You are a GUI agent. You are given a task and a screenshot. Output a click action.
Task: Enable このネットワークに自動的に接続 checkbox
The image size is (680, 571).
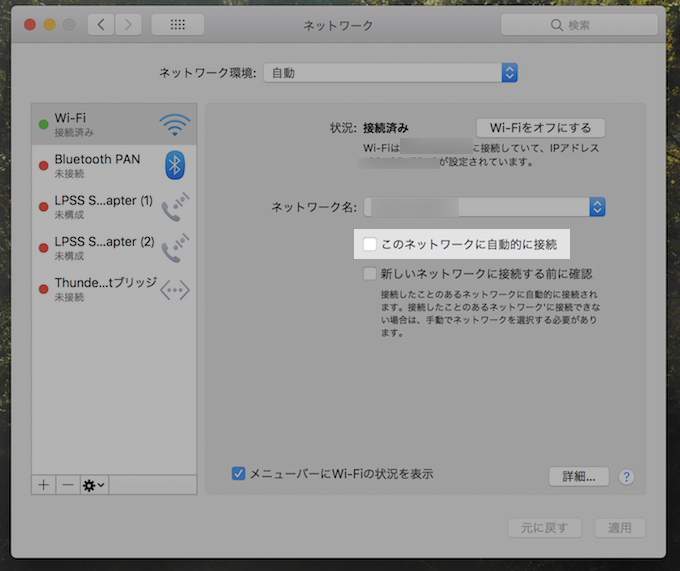tap(370, 243)
